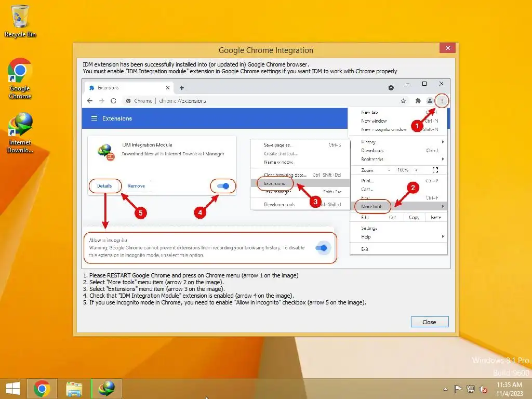Expand the Bookmarks submenu arrow in the picture
Image resolution: width=532 pixels, height=399 pixels.
(443, 159)
